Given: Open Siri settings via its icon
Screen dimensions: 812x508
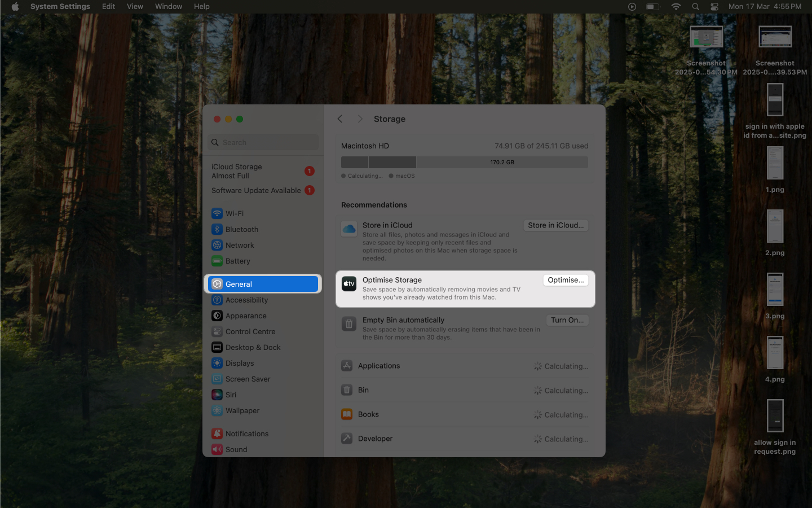Looking at the screenshot, I should point(217,395).
